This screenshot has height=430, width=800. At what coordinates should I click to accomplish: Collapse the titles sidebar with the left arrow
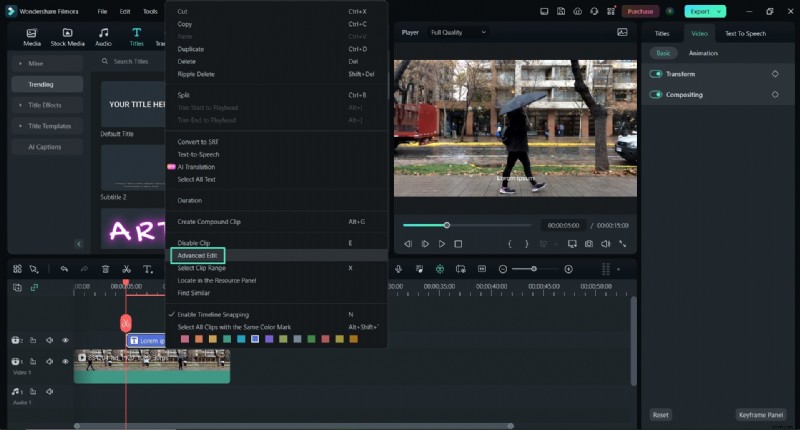click(x=79, y=244)
